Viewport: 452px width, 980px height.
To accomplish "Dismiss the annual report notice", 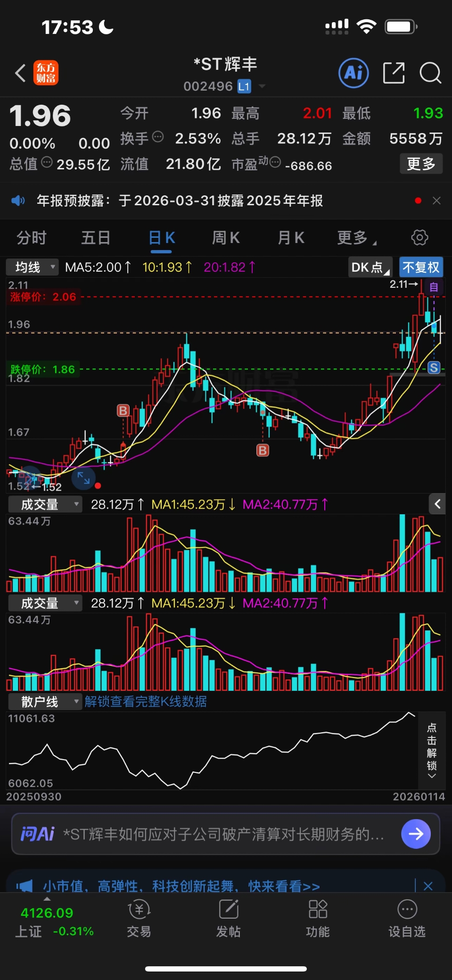I will click(436, 201).
